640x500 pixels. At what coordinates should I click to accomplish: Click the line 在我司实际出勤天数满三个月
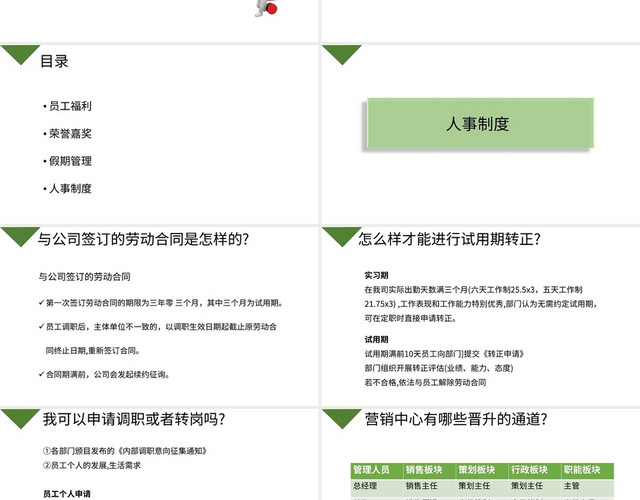click(473, 290)
